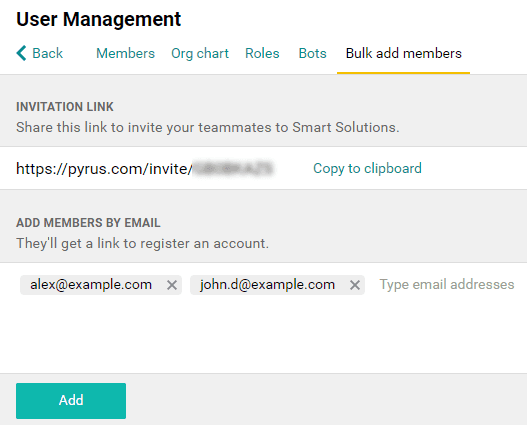Select the alex@example.com email chip

[101, 285]
